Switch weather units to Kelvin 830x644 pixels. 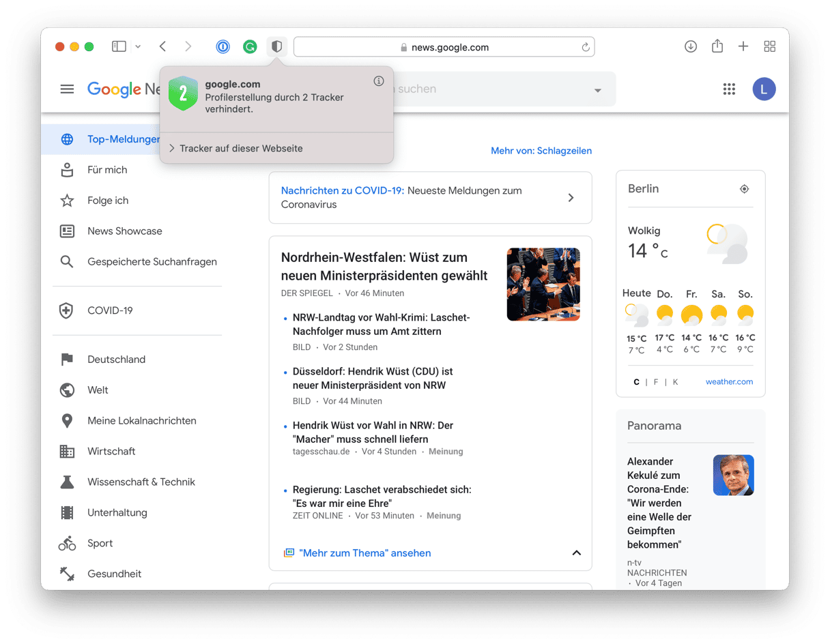pos(675,382)
